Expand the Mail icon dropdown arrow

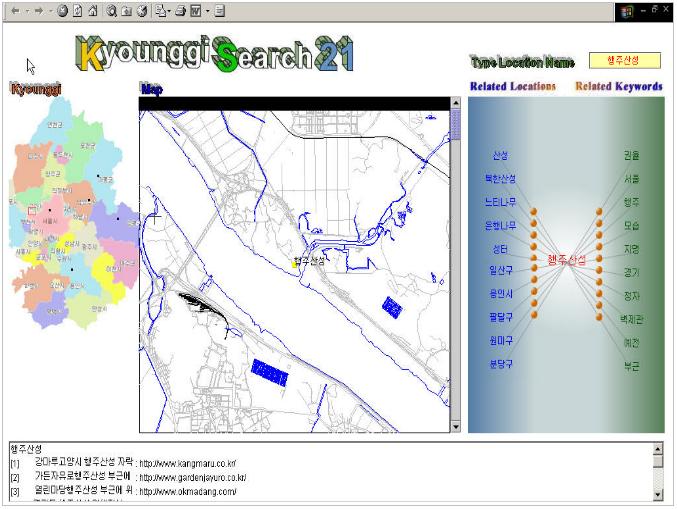[x=169, y=11]
